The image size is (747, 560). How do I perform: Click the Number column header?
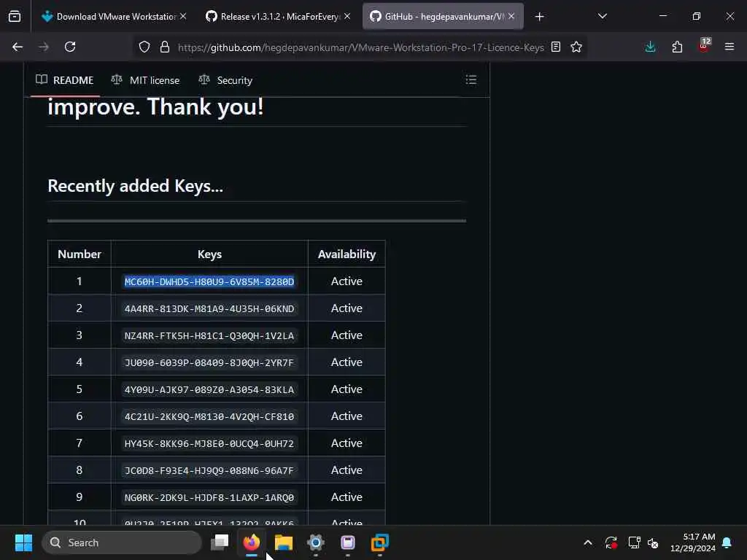click(79, 254)
